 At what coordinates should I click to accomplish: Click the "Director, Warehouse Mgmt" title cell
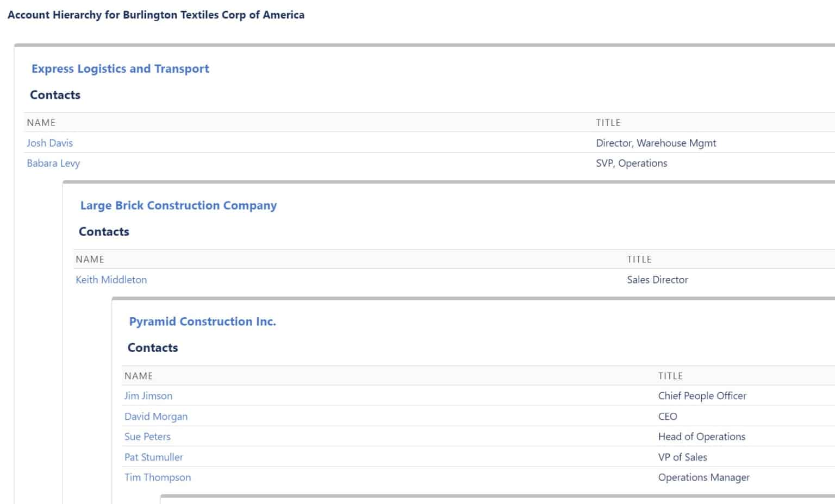[656, 143]
